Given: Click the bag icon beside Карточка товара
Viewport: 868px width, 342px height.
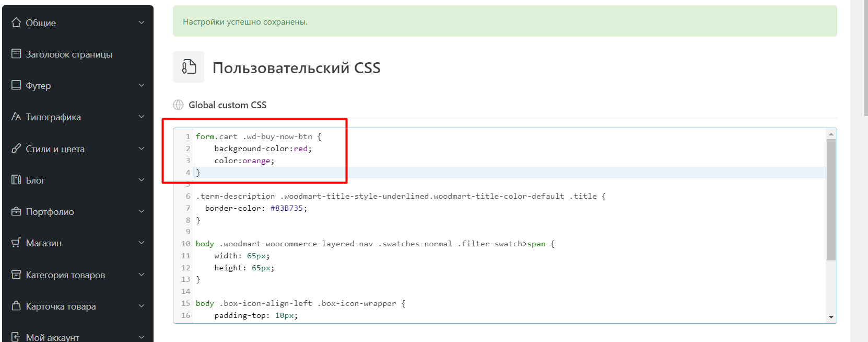Looking at the screenshot, I should coord(16,306).
